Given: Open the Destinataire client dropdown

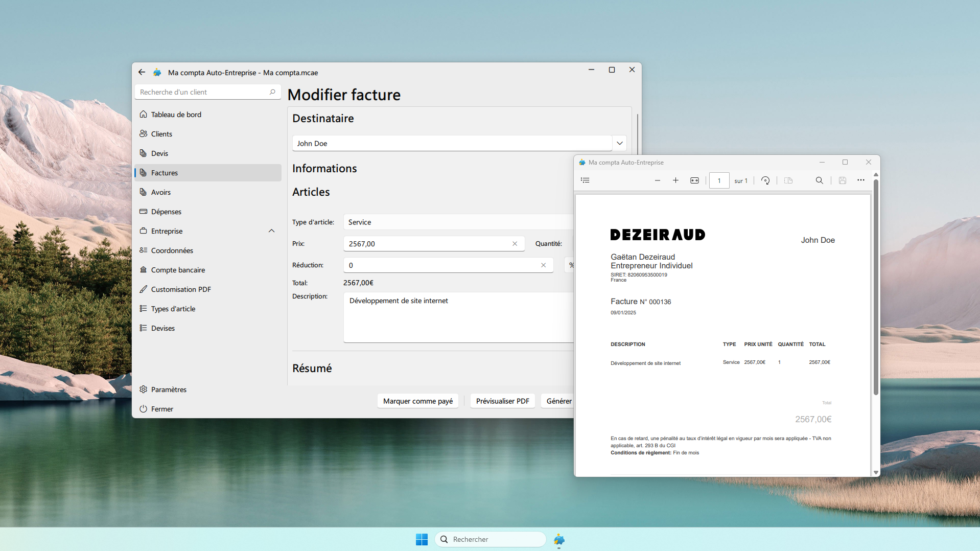Looking at the screenshot, I should (619, 143).
